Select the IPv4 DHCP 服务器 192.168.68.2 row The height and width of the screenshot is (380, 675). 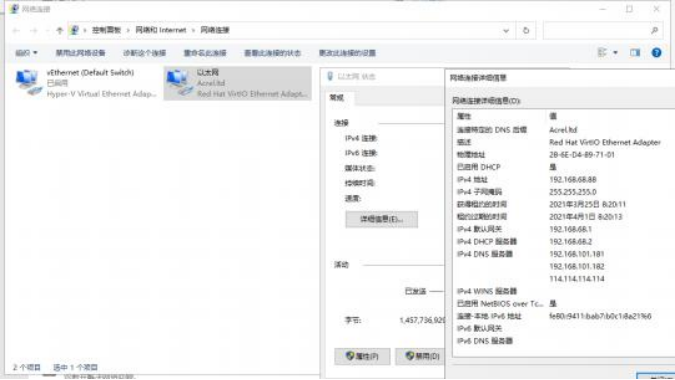coord(564,242)
